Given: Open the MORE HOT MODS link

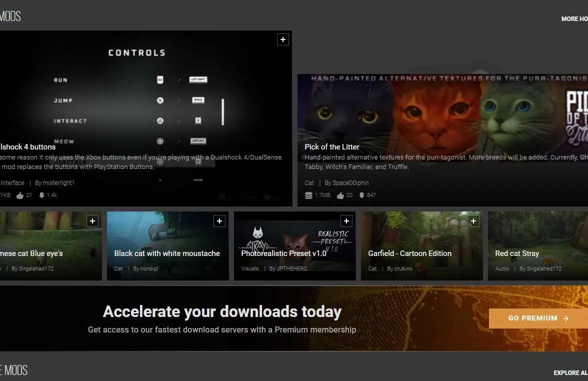Looking at the screenshot, I should click(x=574, y=19).
